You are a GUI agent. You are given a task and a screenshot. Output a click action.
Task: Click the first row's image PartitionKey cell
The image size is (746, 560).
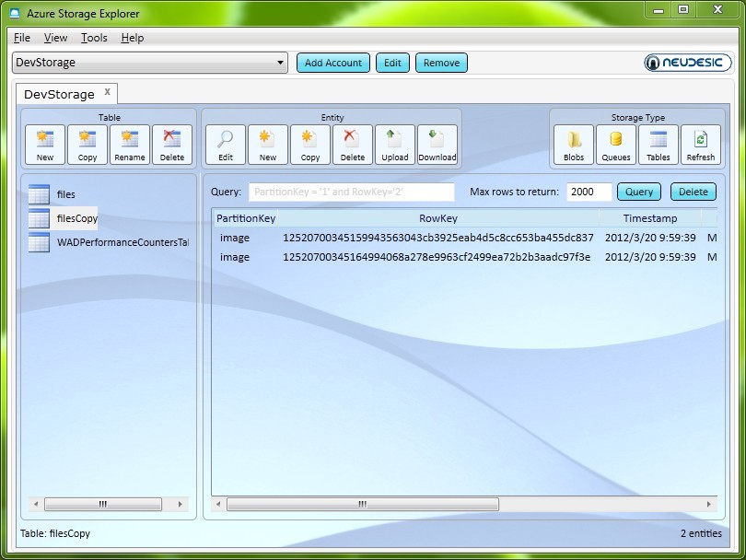point(235,238)
